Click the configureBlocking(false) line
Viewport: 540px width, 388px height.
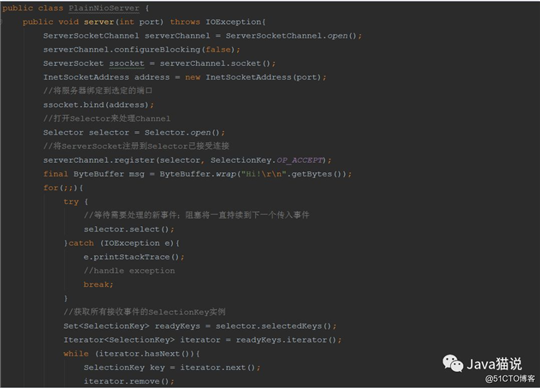pyautogui.click(x=142, y=50)
